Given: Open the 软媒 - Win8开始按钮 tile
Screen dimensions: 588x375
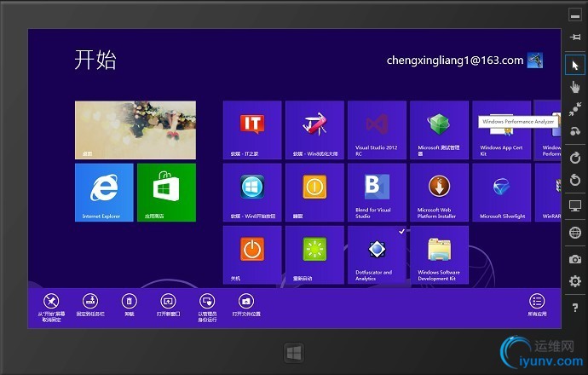Looking at the screenshot, I should coord(252,193).
